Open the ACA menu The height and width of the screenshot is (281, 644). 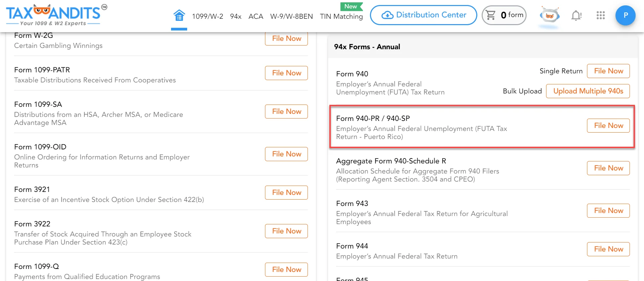(x=256, y=16)
